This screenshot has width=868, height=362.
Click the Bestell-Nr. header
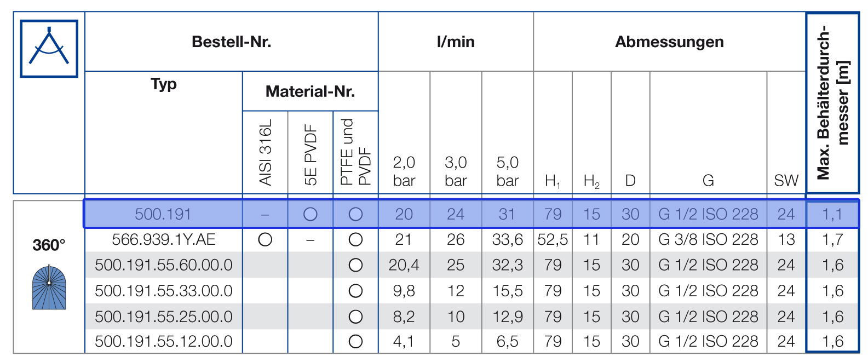tap(231, 42)
